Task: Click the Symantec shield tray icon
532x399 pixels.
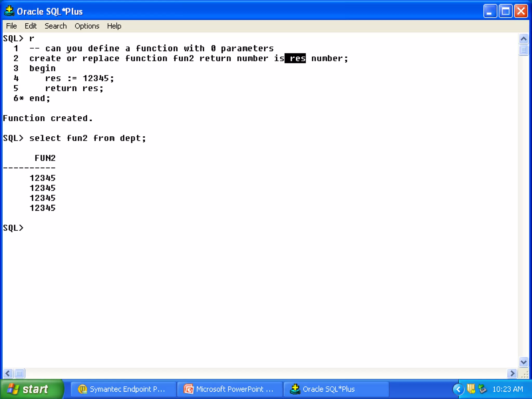Action: point(471,389)
